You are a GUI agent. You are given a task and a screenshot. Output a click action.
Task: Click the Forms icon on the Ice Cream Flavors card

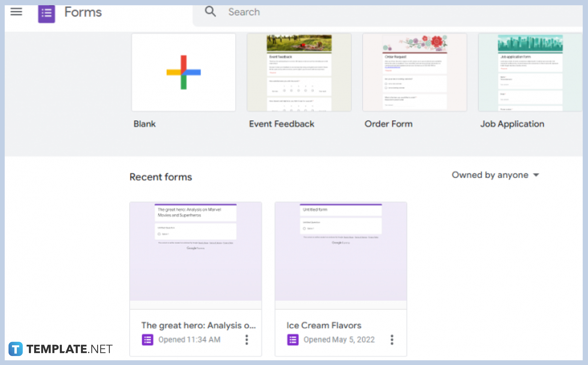(293, 339)
